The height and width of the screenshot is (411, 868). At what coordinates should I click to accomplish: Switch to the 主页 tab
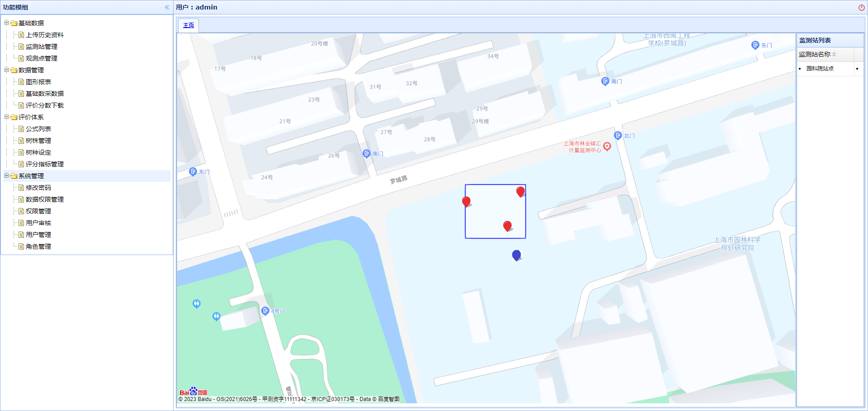[x=189, y=25]
